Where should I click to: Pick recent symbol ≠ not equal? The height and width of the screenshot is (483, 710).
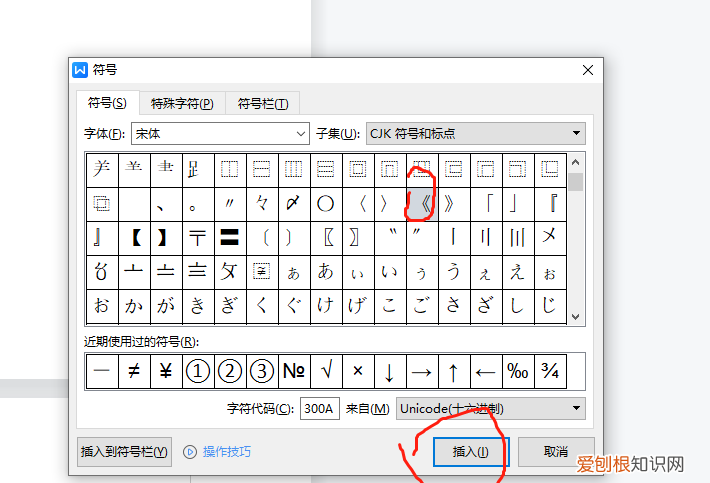[134, 372]
